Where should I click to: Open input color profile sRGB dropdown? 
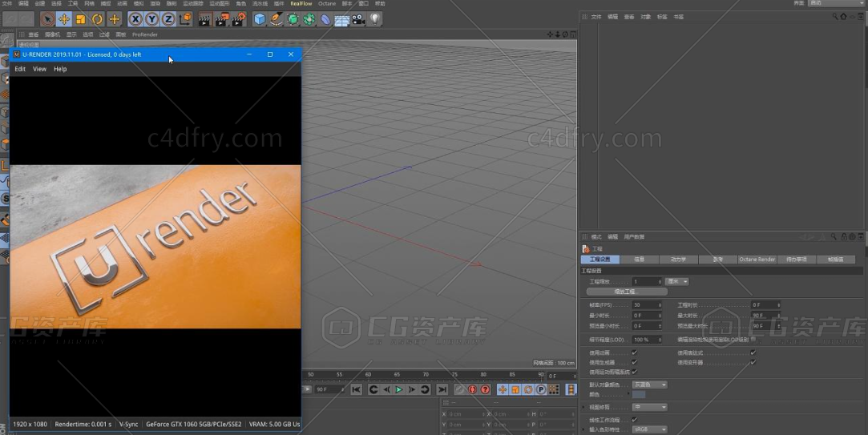pos(649,429)
